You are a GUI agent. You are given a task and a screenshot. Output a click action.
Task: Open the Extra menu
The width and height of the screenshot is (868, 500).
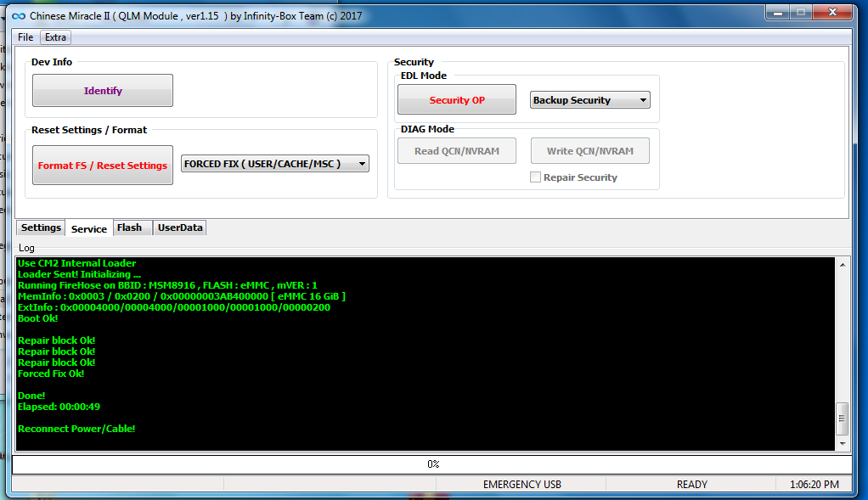55,37
